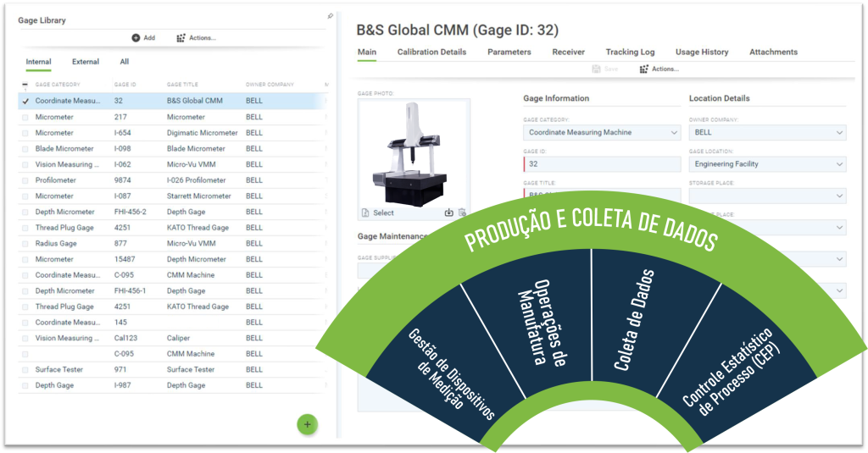Switch to the External tab
This screenshot has height=453, width=868.
pos(86,62)
